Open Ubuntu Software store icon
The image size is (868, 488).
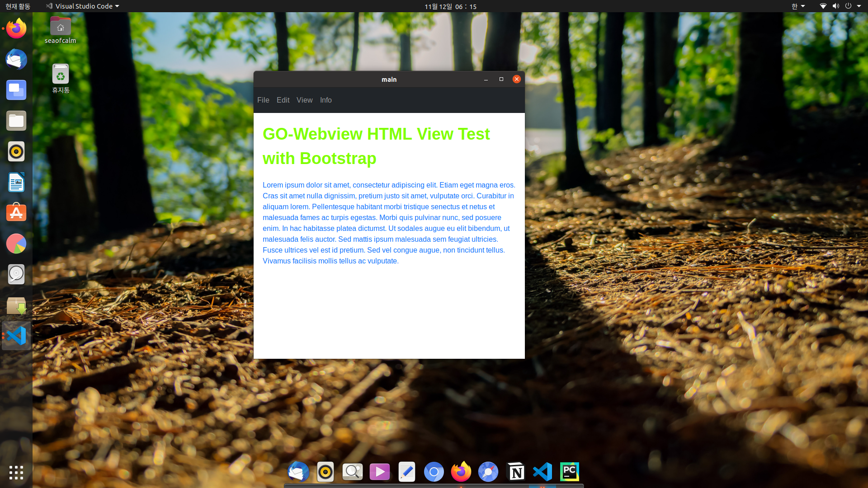16,213
